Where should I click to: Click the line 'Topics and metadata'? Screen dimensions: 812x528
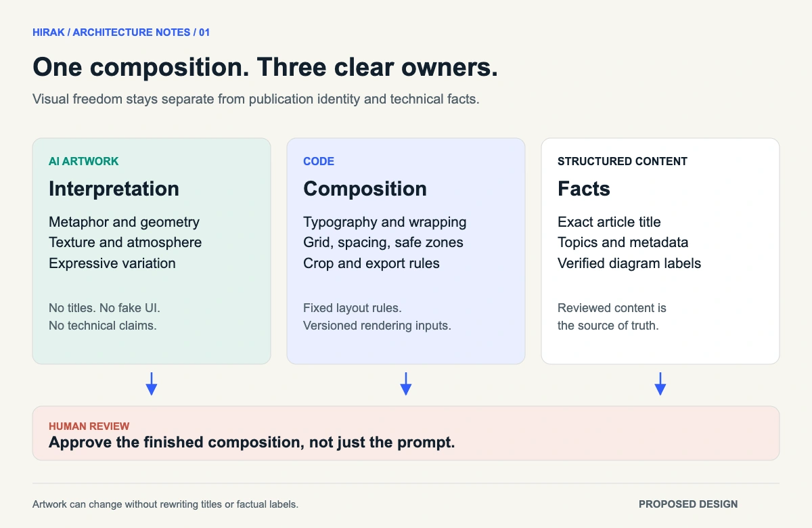(623, 242)
